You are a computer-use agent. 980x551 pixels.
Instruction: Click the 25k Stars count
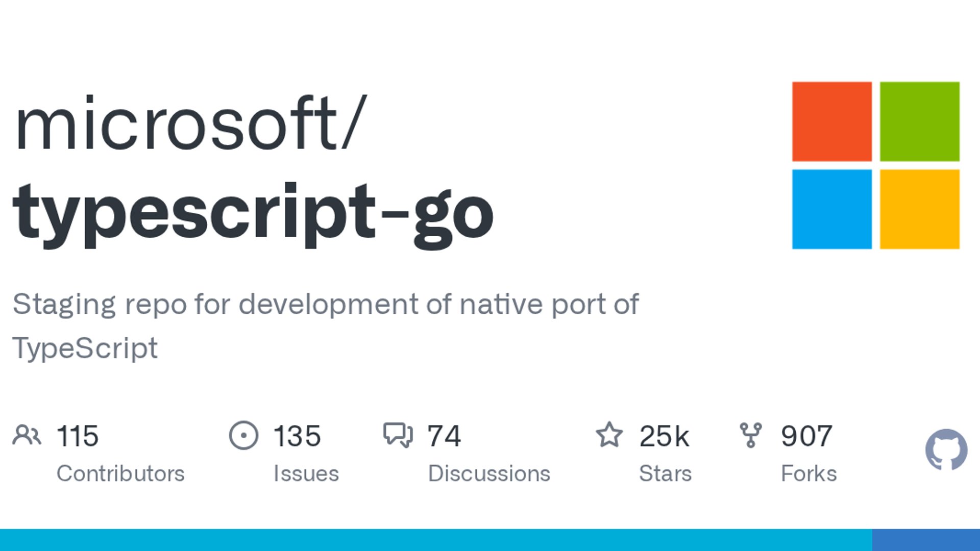[x=664, y=436]
